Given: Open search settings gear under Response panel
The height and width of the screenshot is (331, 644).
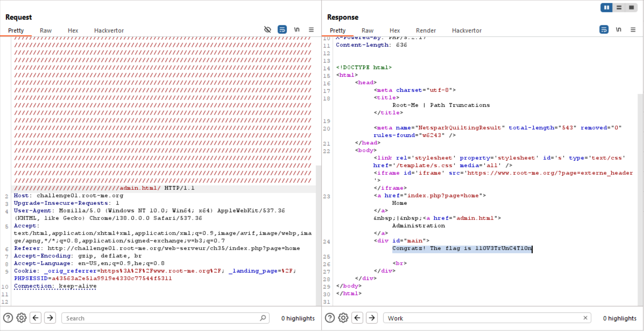Looking at the screenshot, I should 343,318.
